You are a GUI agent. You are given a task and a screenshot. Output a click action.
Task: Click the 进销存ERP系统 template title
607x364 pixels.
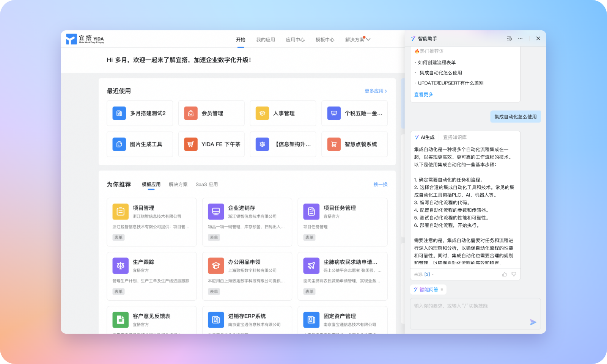pos(247,316)
